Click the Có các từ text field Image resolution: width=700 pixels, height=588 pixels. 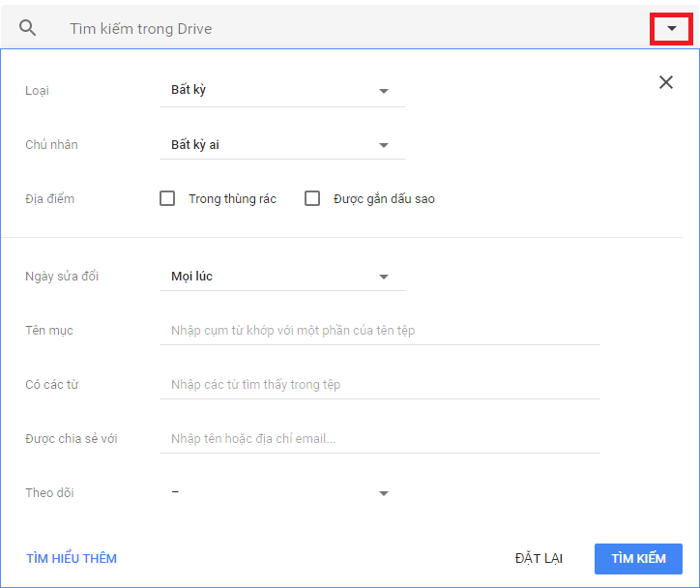[379, 385]
